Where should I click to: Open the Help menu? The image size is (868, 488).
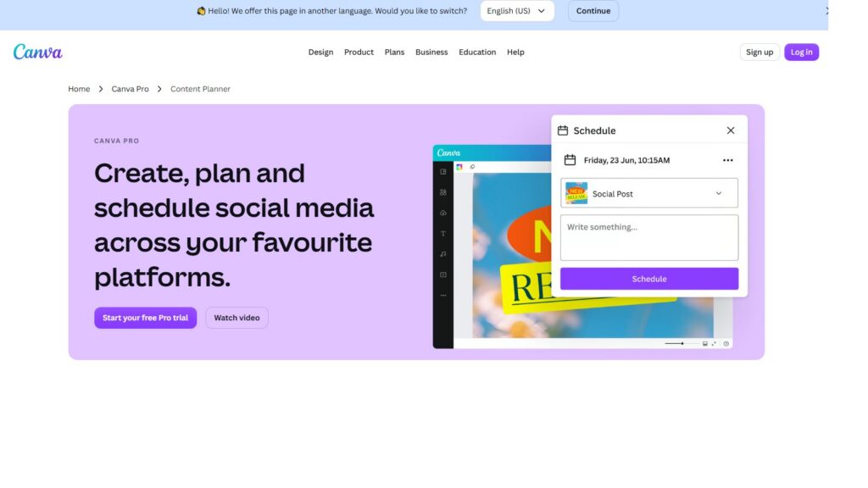(515, 52)
